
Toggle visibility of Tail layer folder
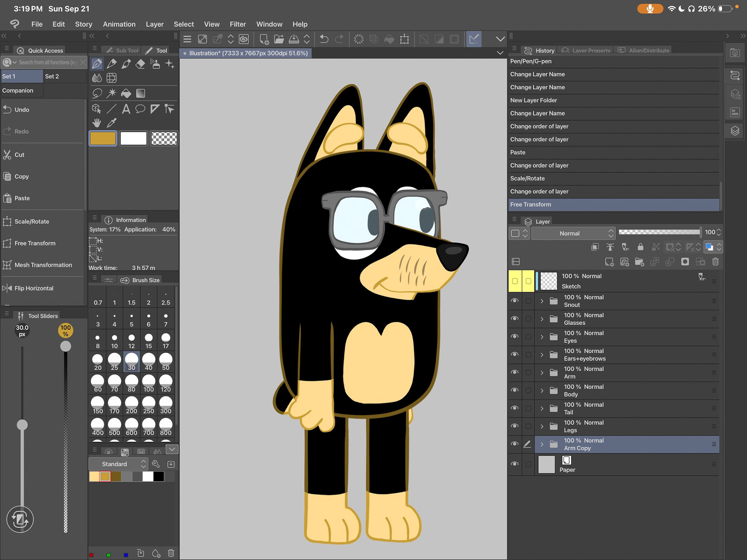coord(514,408)
